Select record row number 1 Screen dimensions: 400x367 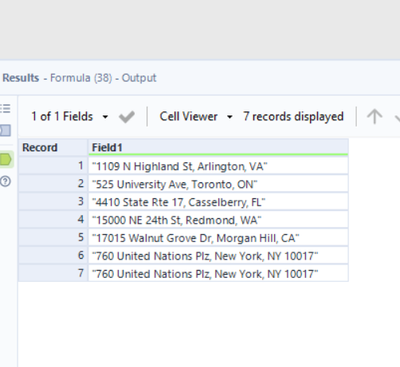pyautogui.click(x=53, y=166)
